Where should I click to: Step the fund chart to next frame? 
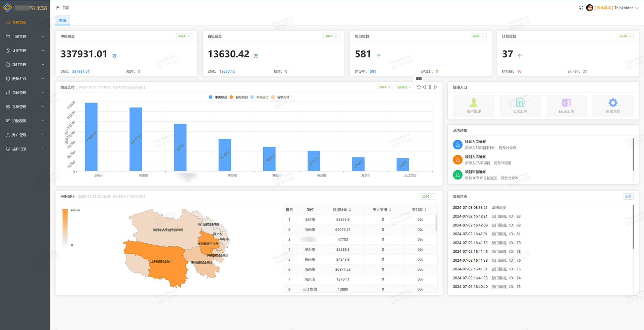click(435, 87)
